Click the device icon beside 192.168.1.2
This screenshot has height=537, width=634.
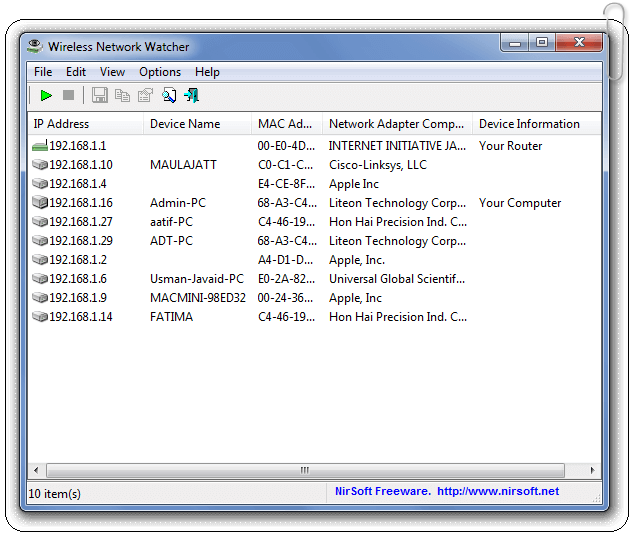click(x=40, y=260)
